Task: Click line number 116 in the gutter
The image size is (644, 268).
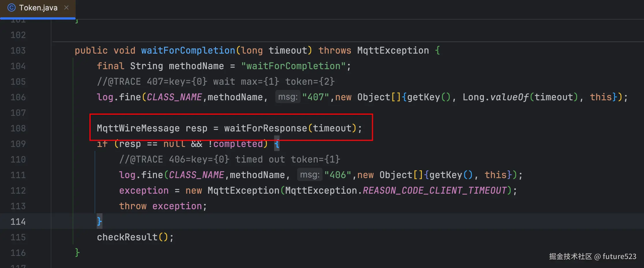Action: (x=18, y=253)
